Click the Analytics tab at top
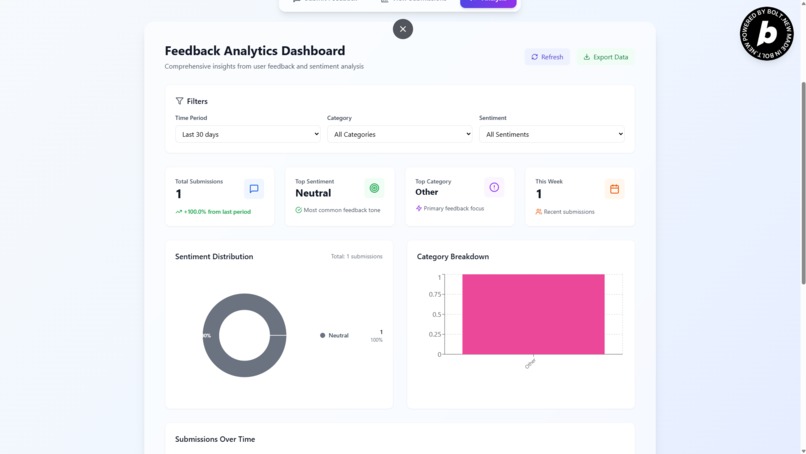Image resolution: width=806 pixels, height=454 pixels. tap(488, 3)
